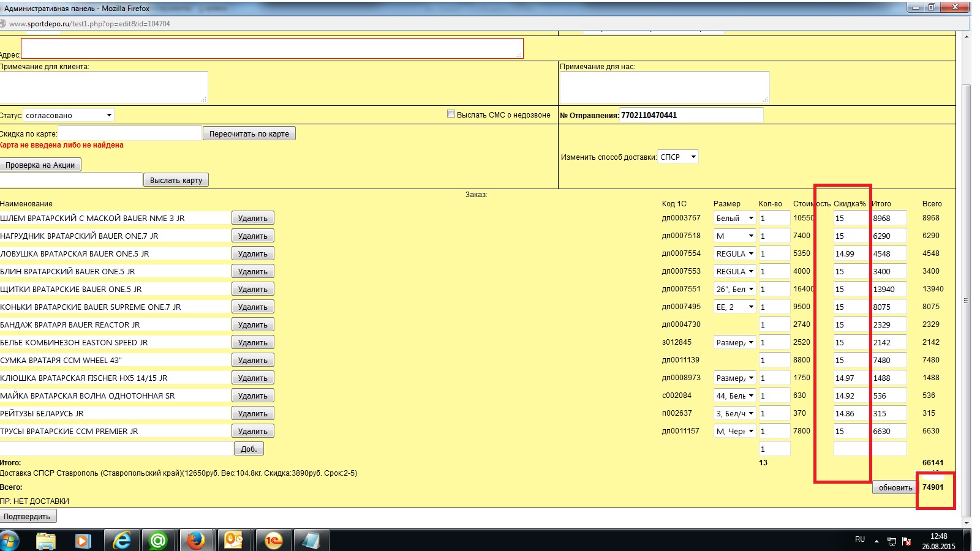Viewport: 980px width, 551px height.
Task: Show hidden tray icons arrow
Action: pyautogui.click(x=876, y=541)
